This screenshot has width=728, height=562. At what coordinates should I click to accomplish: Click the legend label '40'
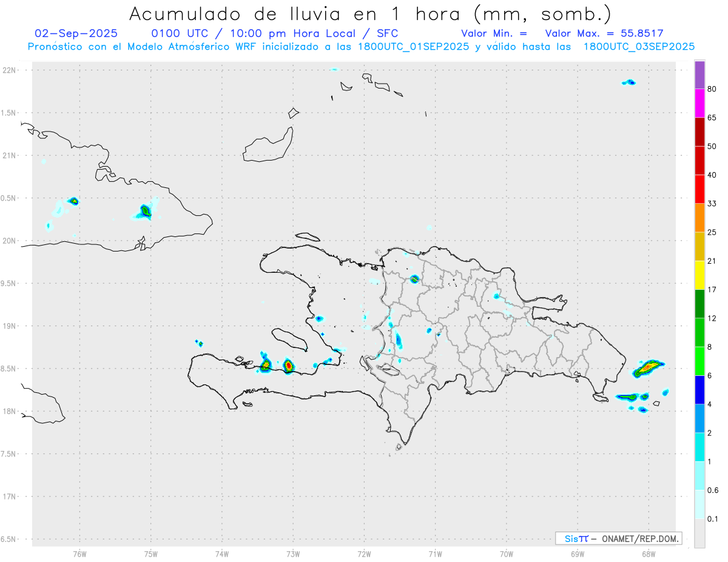click(712, 175)
